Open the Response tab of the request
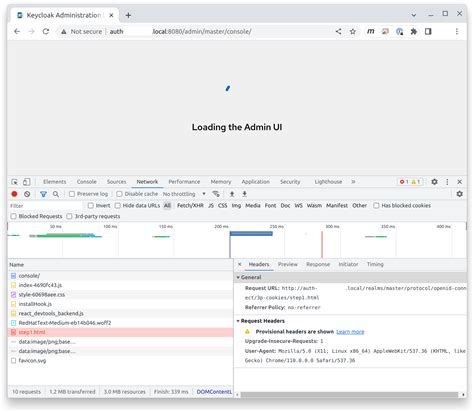The image size is (474, 412). 318,264
